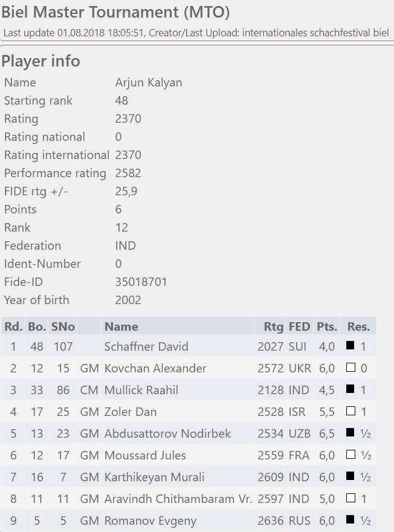Image resolution: width=394 pixels, height=532 pixels.
Task: Click the black square in Romanov Evgeny row
Action: [x=350, y=521]
